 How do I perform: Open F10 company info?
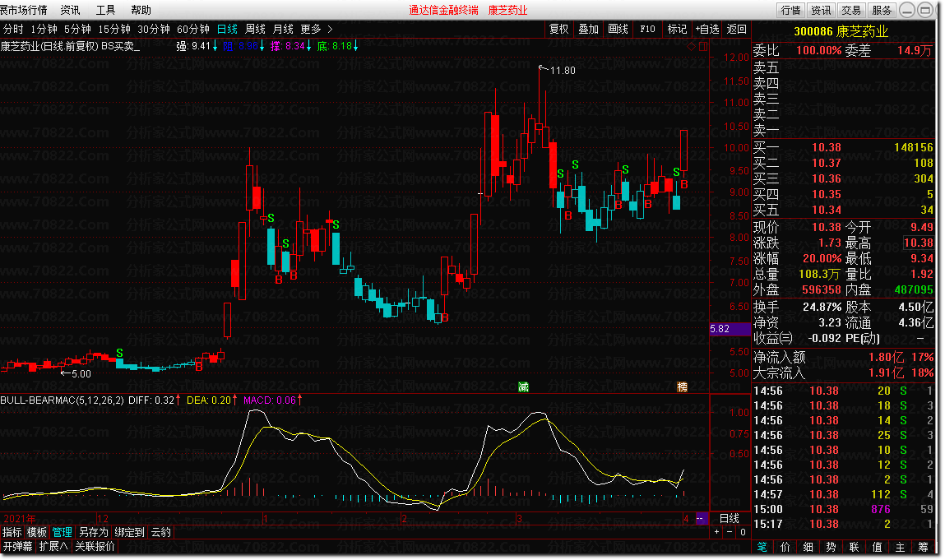tap(647, 29)
